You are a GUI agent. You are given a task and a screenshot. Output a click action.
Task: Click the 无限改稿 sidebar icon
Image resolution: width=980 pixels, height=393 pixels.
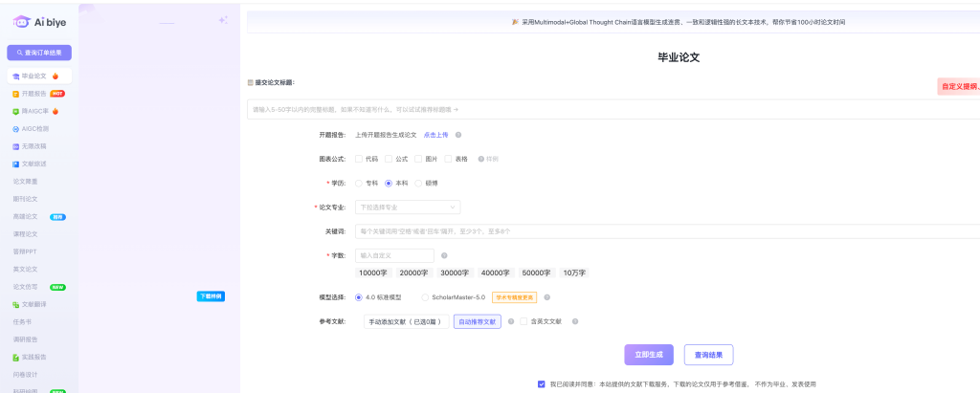point(16,146)
